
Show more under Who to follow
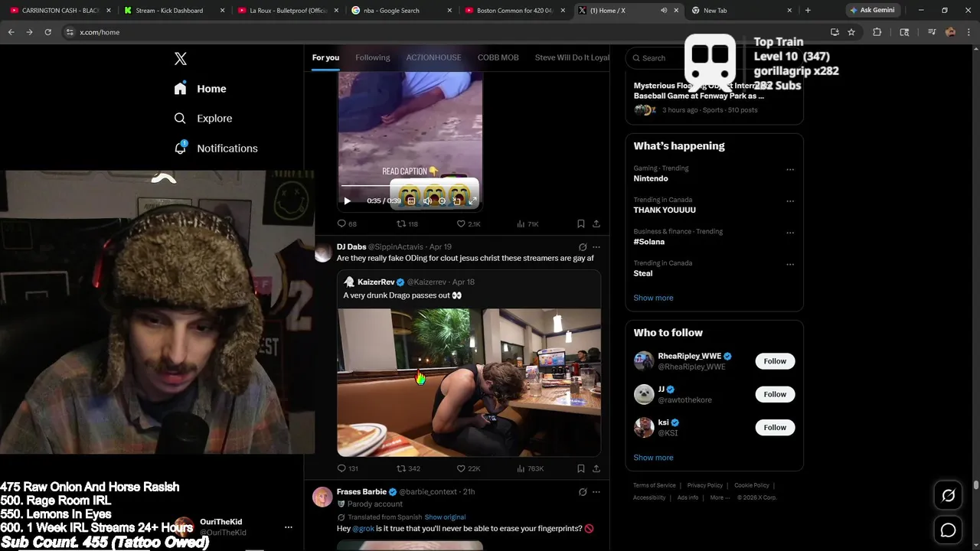tap(653, 458)
